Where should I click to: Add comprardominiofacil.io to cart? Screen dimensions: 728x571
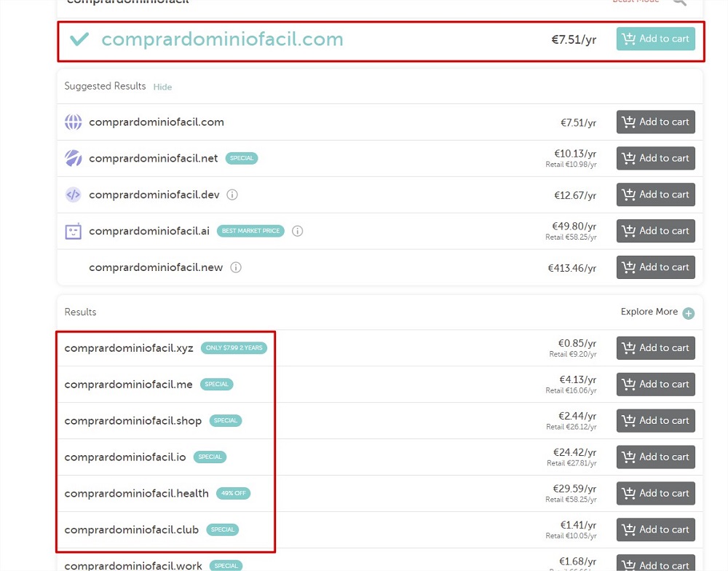[656, 457]
